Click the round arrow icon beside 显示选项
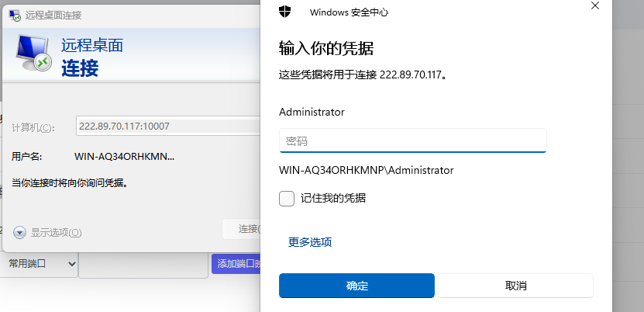 (x=19, y=233)
